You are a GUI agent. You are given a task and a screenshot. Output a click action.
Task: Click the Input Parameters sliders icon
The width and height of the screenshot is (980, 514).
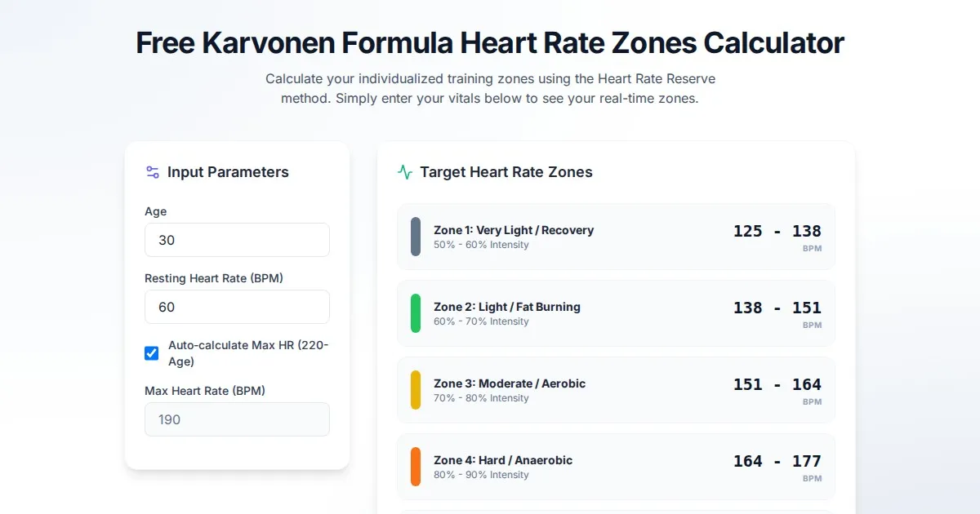tap(153, 172)
